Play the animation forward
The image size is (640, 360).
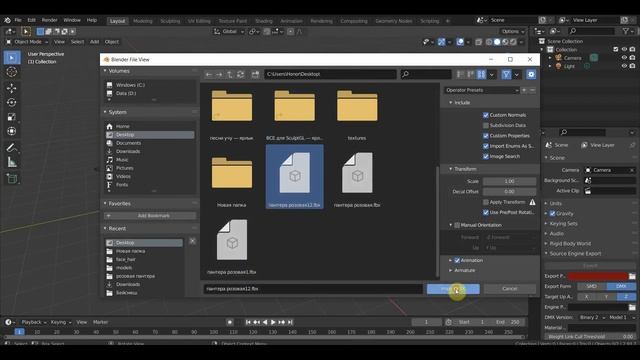coord(273,322)
